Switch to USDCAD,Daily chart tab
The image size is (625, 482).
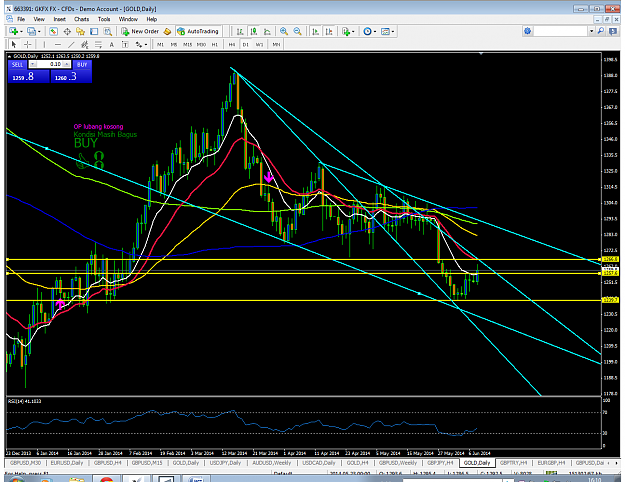tap(319, 463)
